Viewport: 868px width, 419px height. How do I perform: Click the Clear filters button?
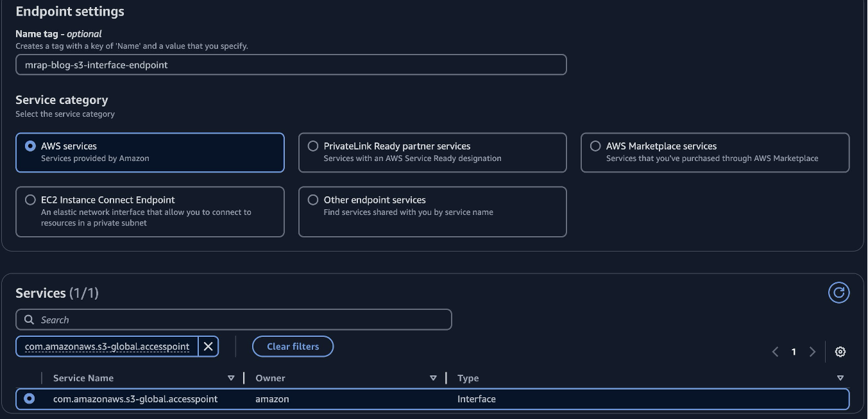[293, 346]
